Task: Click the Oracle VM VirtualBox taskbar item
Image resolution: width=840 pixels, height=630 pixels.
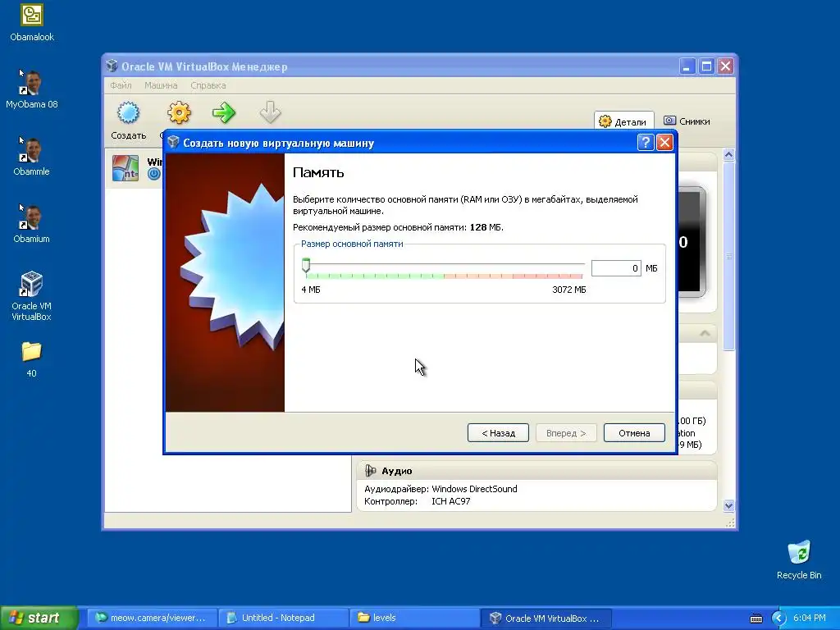Action: point(546,619)
